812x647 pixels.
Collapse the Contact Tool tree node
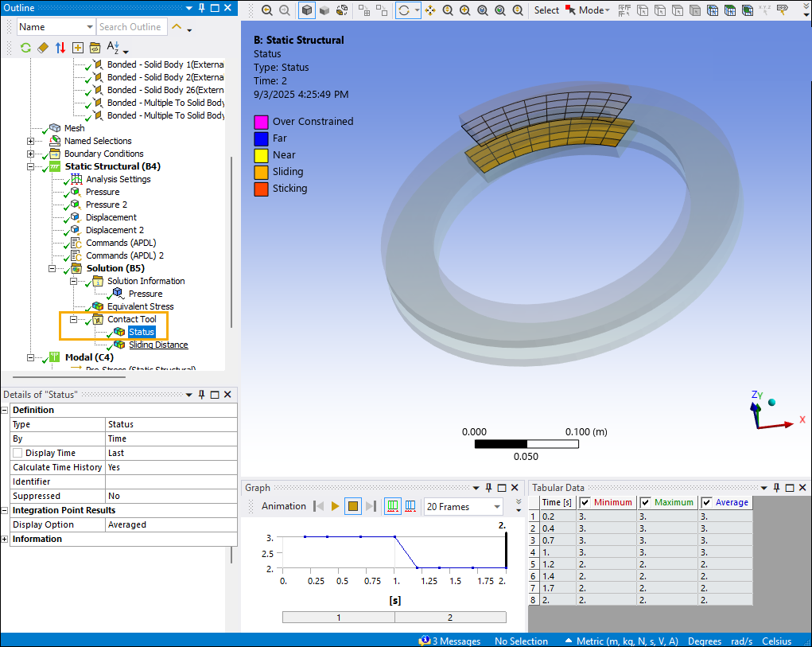[74, 319]
